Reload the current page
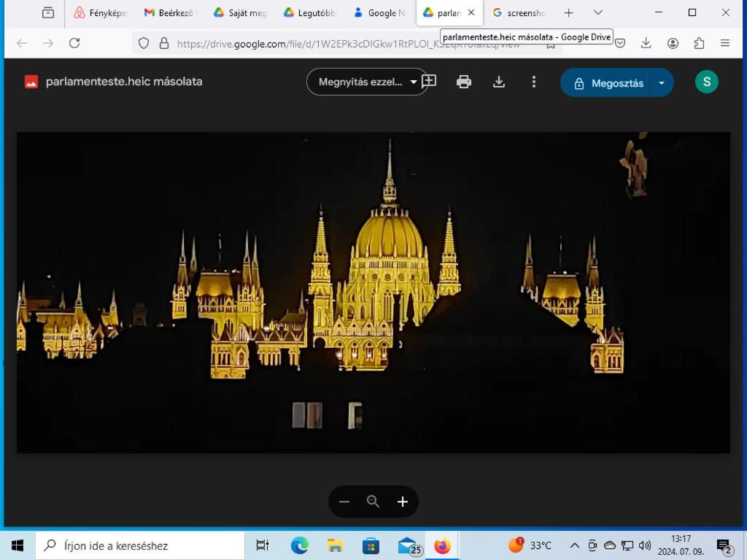Screen dimensions: 747x560 pos(74,43)
